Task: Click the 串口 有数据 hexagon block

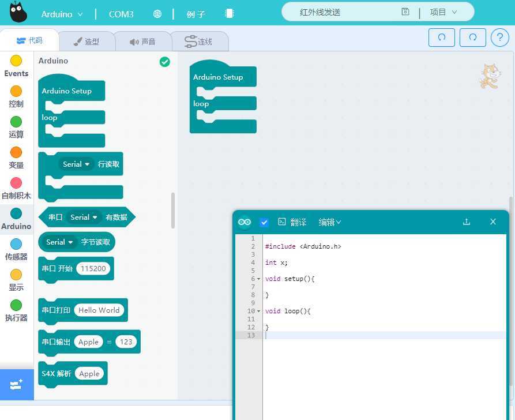Action: (x=87, y=217)
